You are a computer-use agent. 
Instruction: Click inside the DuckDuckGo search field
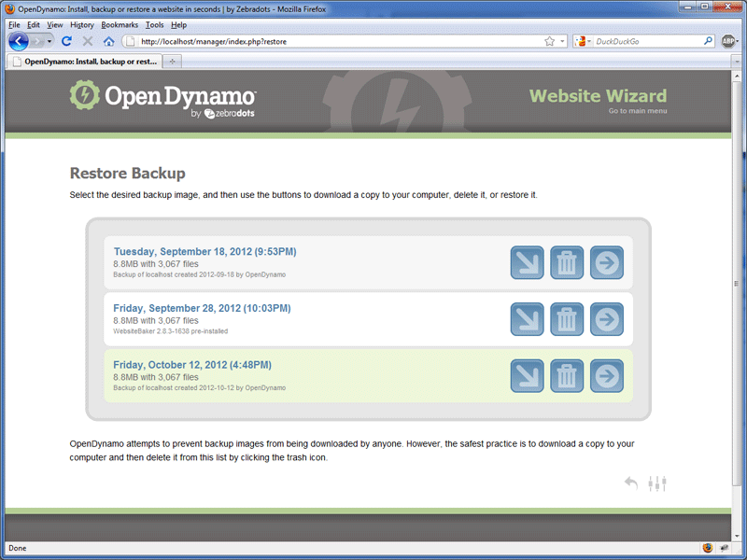click(644, 41)
